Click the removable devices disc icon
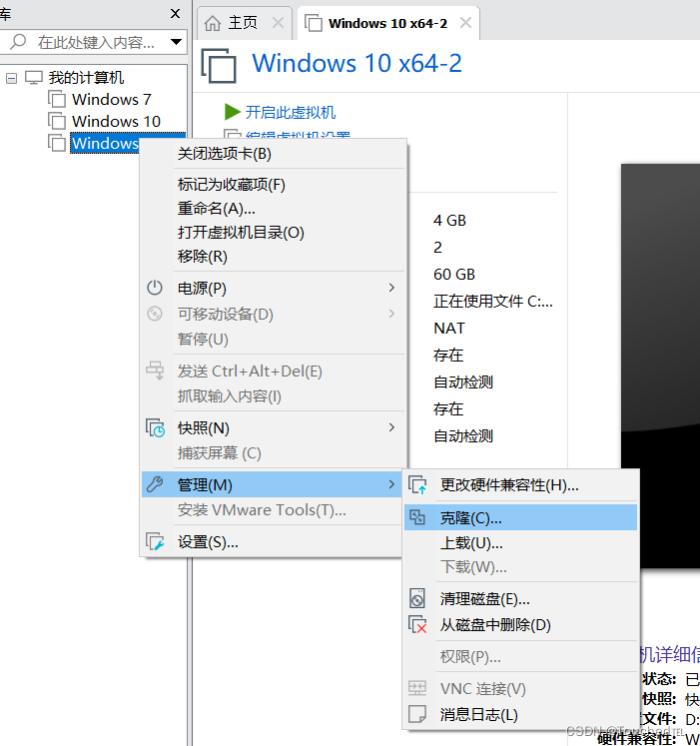Screen dimensions: 700x746 [x=155, y=314]
